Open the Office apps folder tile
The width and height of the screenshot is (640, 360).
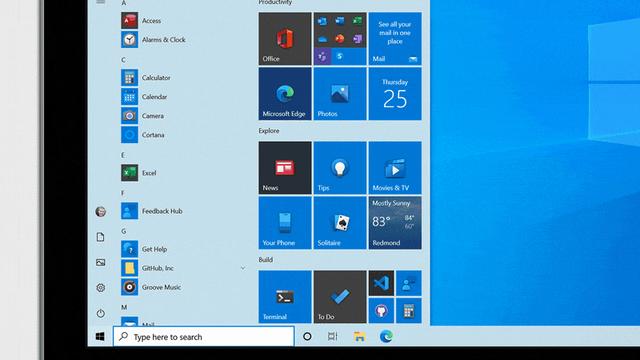coord(340,39)
